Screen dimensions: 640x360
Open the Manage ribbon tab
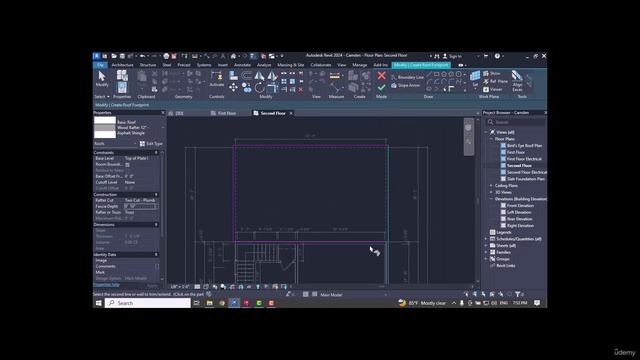[x=360, y=65]
